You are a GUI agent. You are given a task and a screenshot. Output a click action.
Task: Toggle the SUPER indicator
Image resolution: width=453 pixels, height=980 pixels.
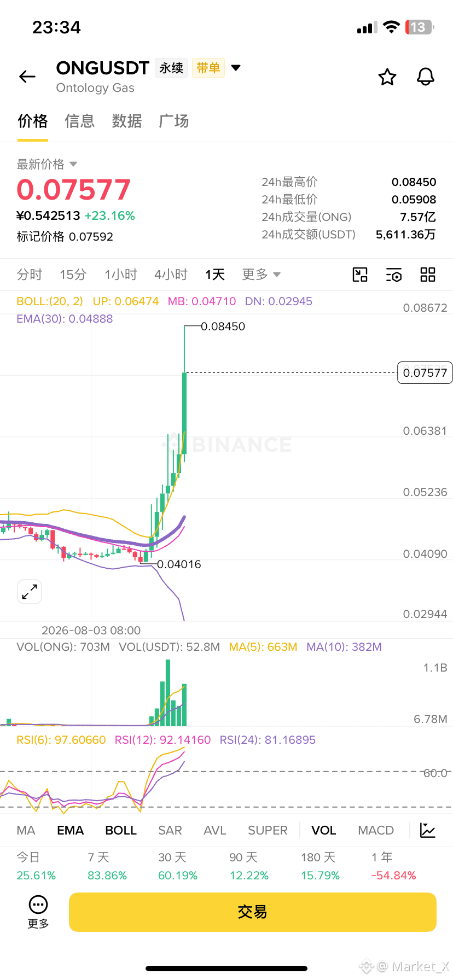[x=268, y=830]
